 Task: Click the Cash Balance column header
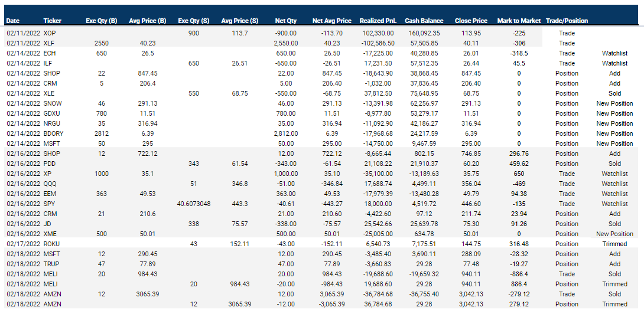pyautogui.click(x=422, y=21)
